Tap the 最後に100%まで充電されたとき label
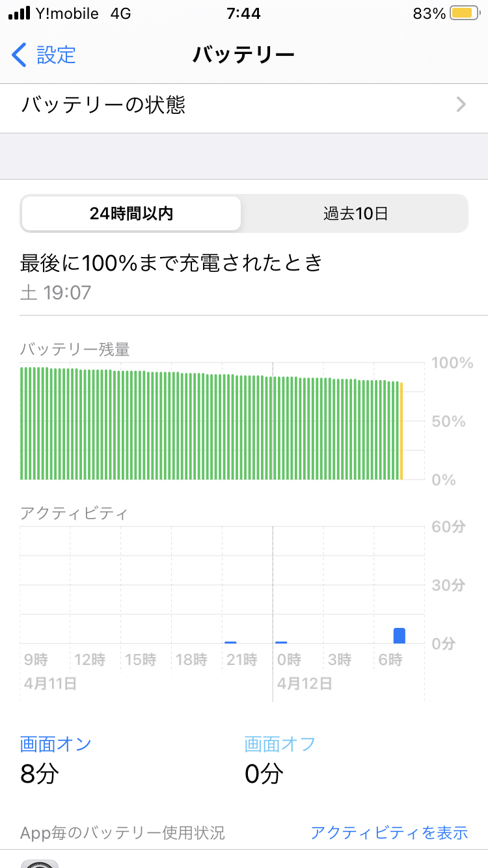 (172, 263)
